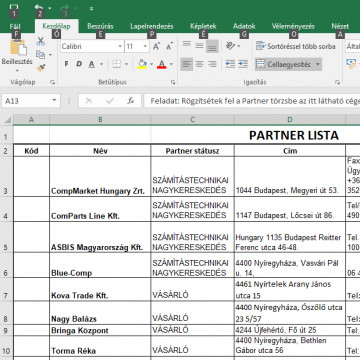Click the Kova Trade Kft. cell
This screenshot has height=360, width=360.
(x=100, y=290)
